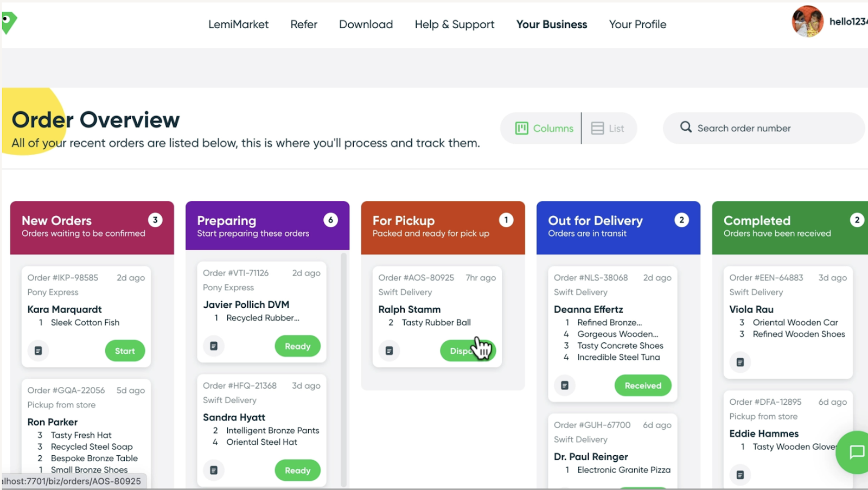Open Your Business menu item
868x490 pixels.
click(x=551, y=24)
